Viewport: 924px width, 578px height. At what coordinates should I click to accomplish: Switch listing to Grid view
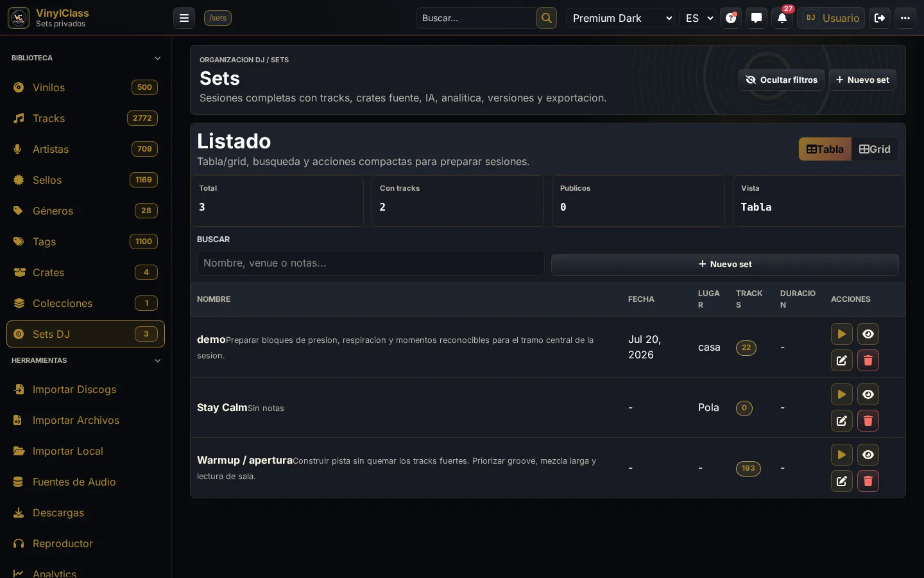[875, 149]
